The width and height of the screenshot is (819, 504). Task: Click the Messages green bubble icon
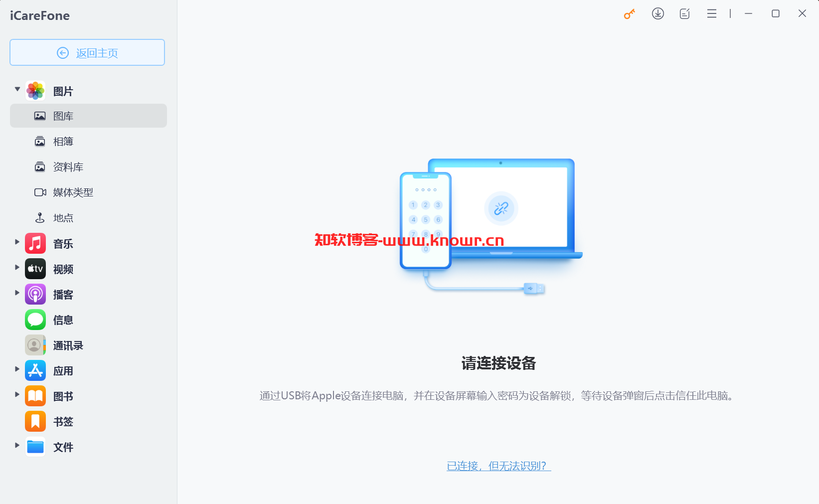click(x=35, y=320)
